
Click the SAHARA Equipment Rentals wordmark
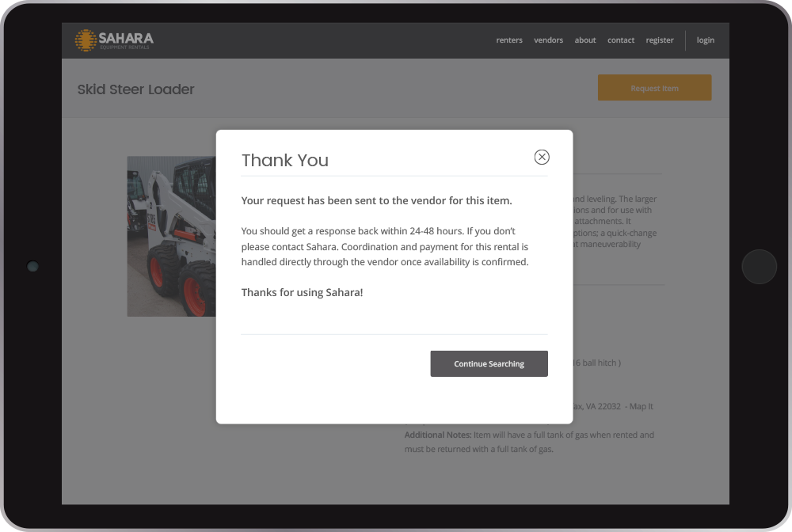coord(126,40)
